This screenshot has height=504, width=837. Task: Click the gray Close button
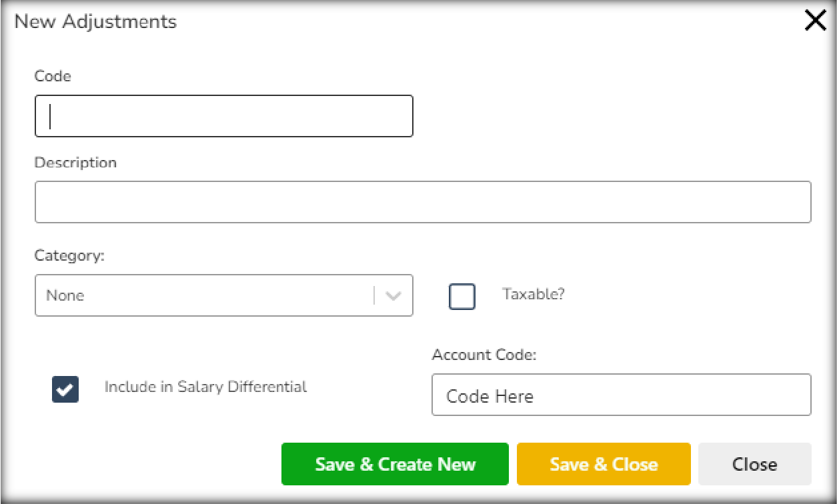pyautogui.click(x=754, y=464)
